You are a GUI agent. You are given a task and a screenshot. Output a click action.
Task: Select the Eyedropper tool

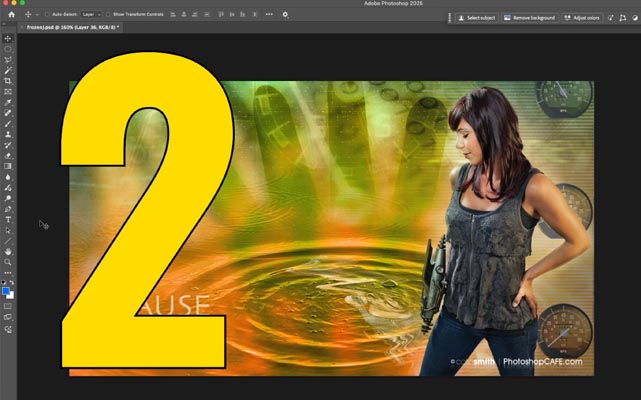8,102
